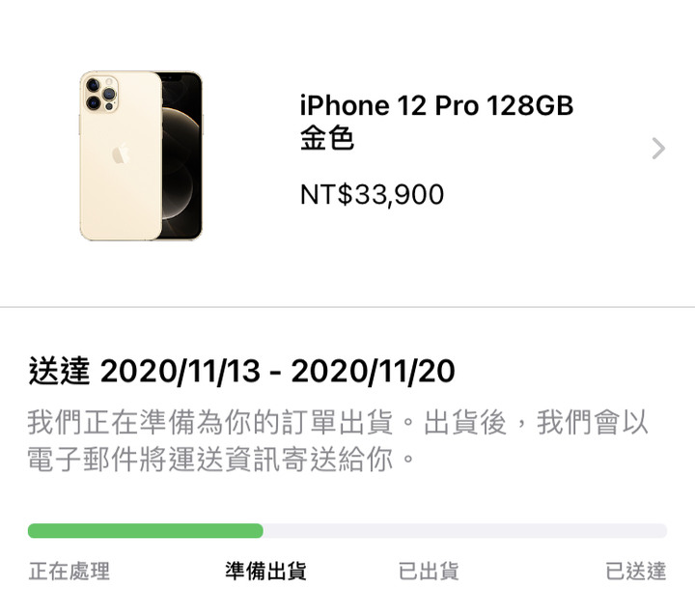The image size is (695, 616).
Task: Click the camera module on the phone image
Action: (101, 94)
